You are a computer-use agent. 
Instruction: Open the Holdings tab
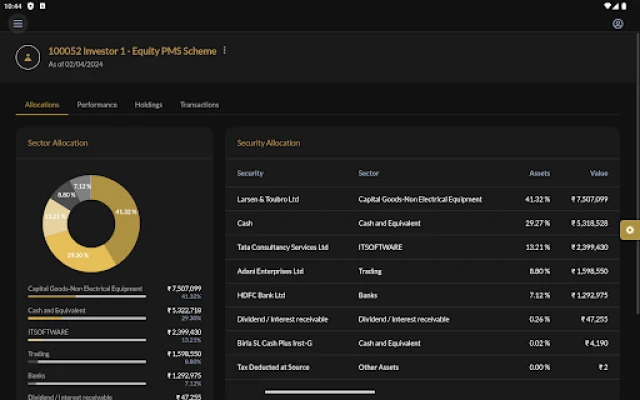click(148, 105)
